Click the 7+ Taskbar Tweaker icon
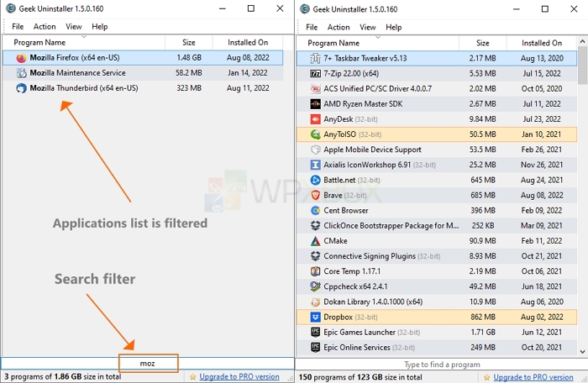Screen dimensions: 588x383 point(315,59)
